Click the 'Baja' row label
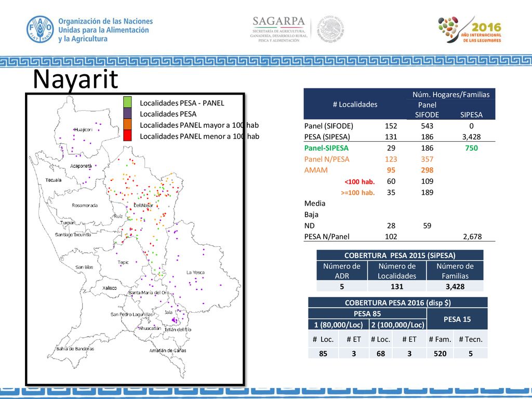Viewport: 532px width, 399px height. tap(311, 215)
